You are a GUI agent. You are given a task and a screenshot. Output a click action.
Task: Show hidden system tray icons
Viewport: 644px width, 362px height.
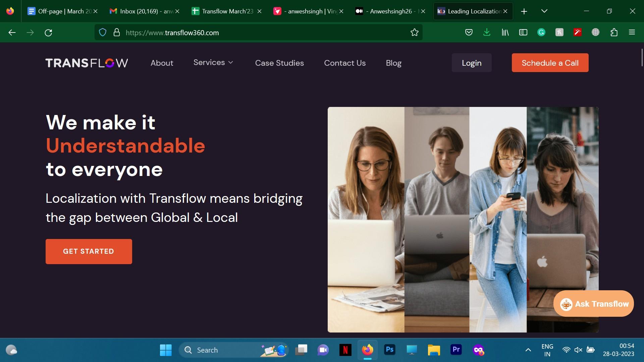click(x=528, y=350)
